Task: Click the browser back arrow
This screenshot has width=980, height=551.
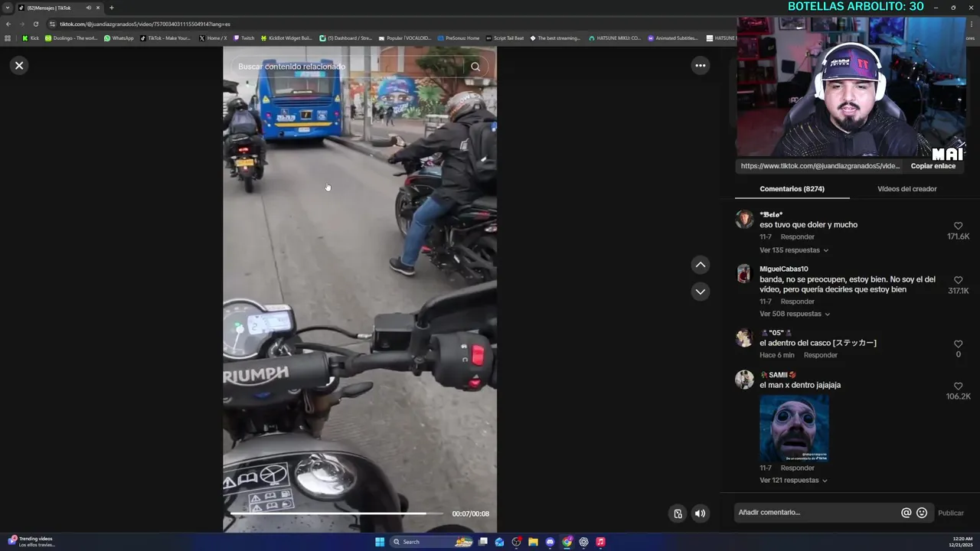Action: pyautogui.click(x=8, y=24)
